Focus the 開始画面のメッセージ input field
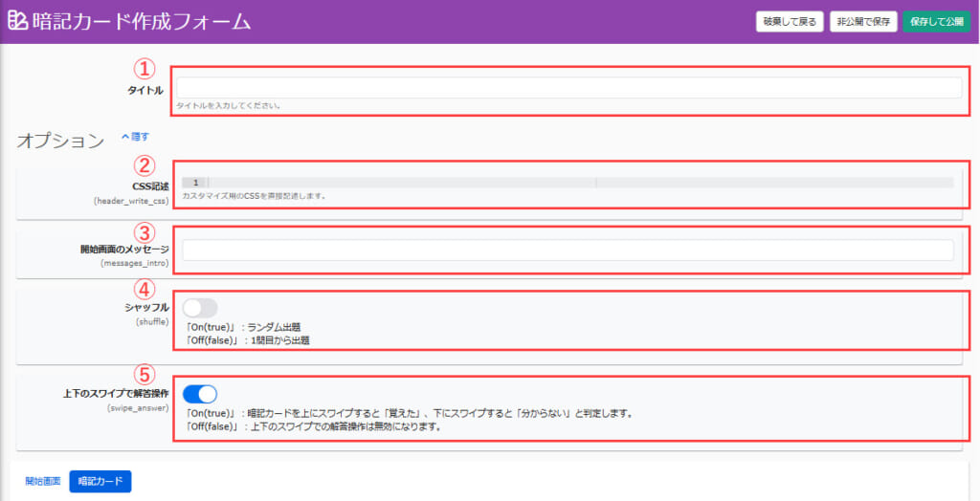The width and height of the screenshot is (980, 501). point(568,250)
